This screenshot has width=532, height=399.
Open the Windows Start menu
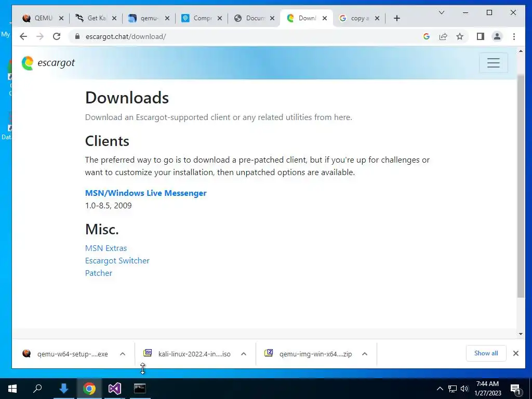click(x=12, y=389)
